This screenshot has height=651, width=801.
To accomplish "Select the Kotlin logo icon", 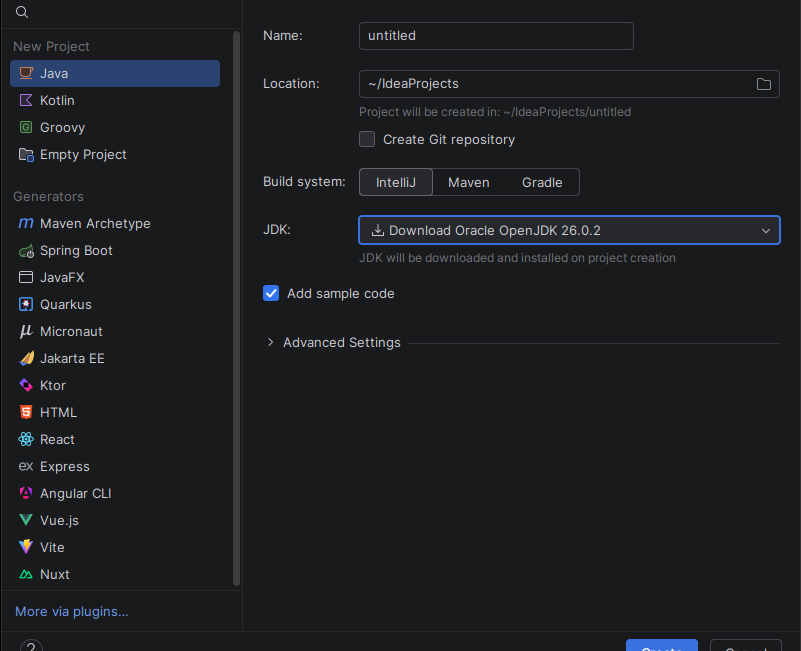I will tap(26, 100).
